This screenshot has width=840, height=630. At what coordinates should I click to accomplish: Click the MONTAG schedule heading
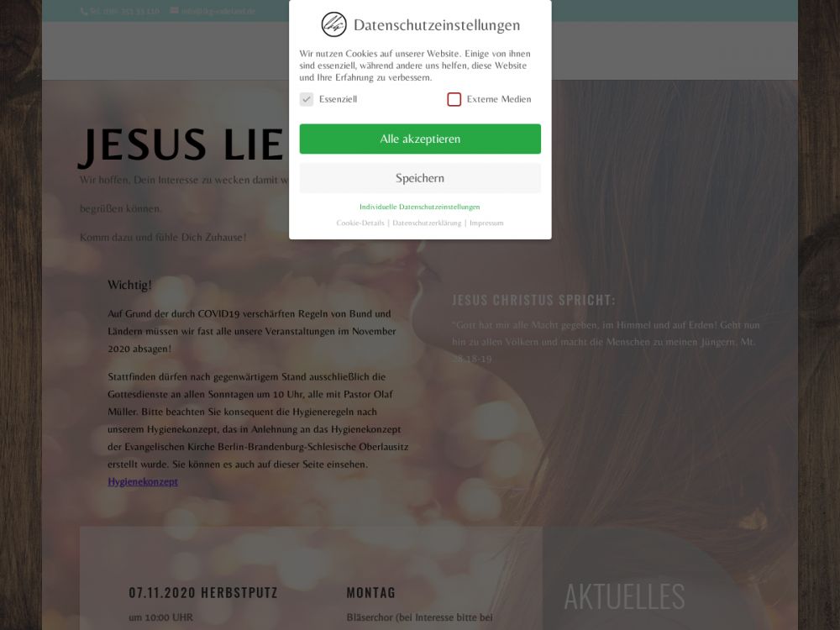coord(370,592)
